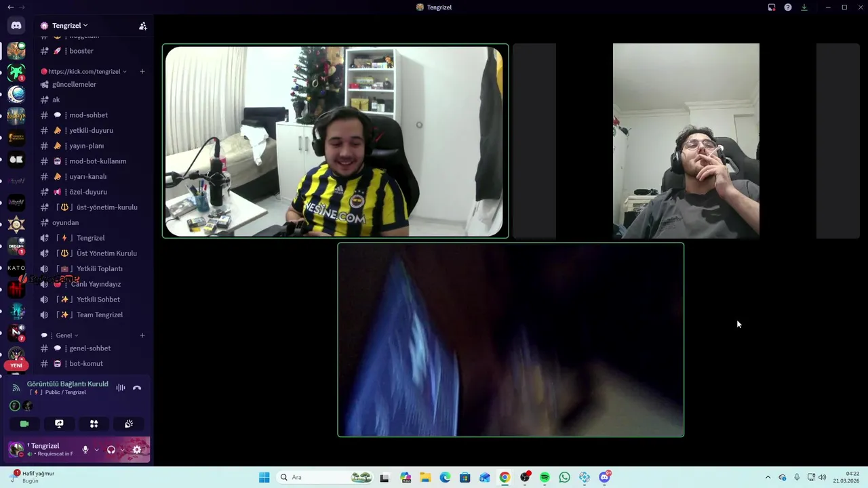The width and height of the screenshot is (868, 488).
Task: Join the Yetkili Toplantı voice channel
Action: click(x=94, y=268)
